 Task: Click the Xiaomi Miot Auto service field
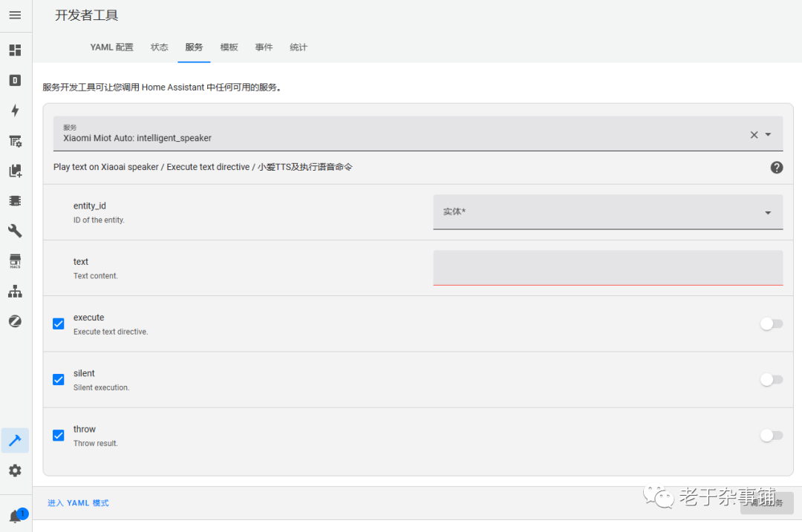418,134
